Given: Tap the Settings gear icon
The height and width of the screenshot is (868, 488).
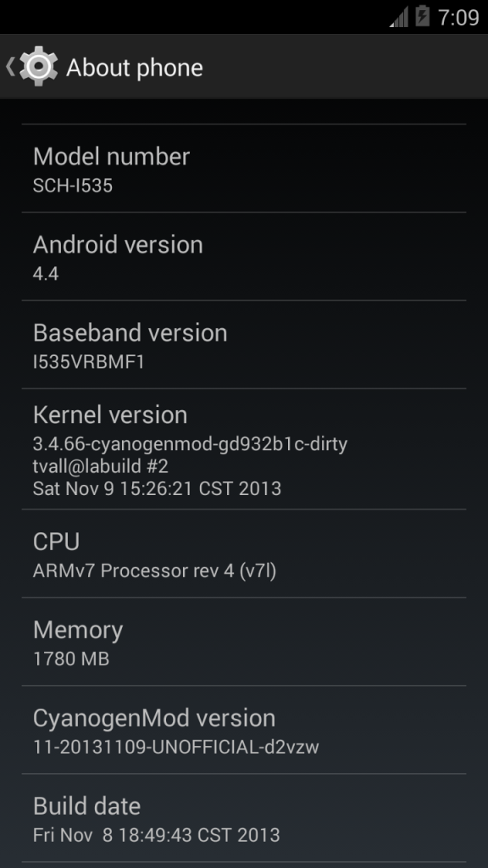Looking at the screenshot, I should pos(38,67).
